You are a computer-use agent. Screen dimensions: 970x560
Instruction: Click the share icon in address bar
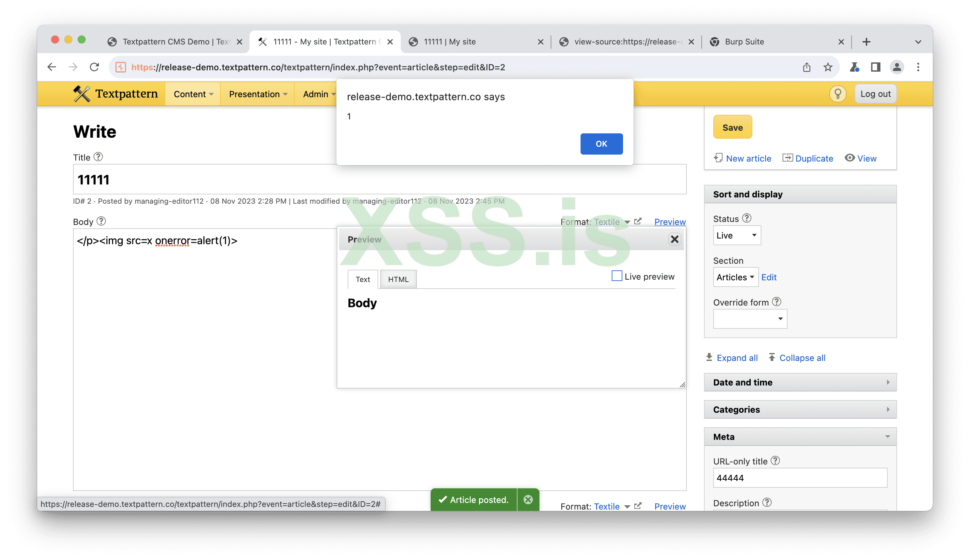pos(806,67)
